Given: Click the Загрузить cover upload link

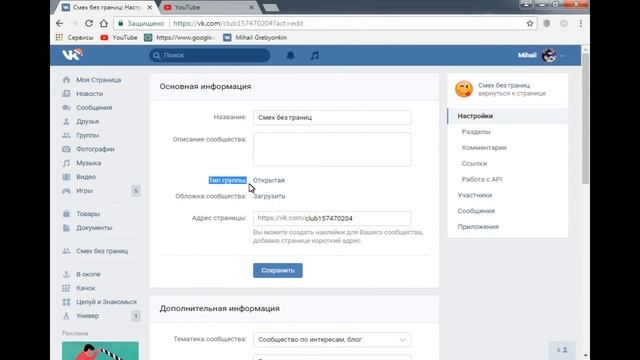Looking at the screenshot, I should (269, 196).
